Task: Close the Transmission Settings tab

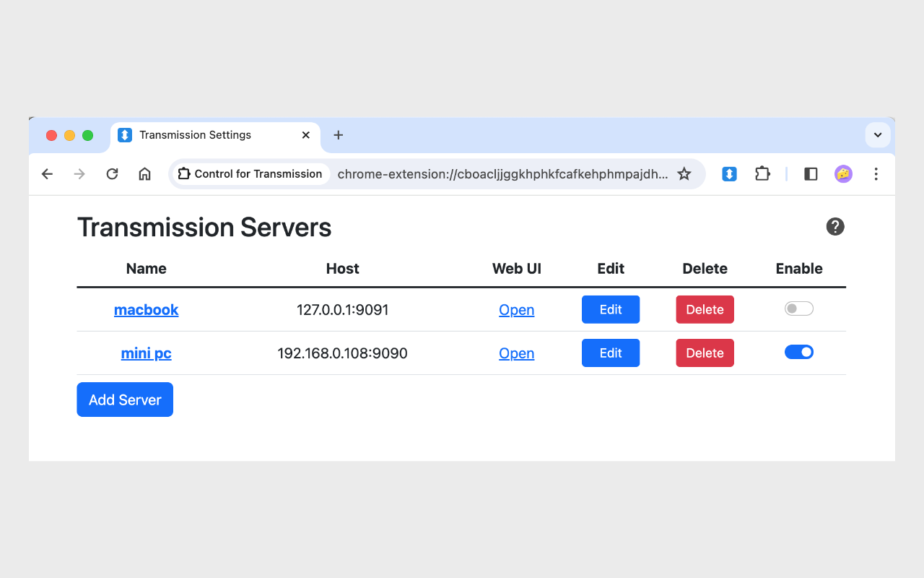Action: [x=306, y=135]
